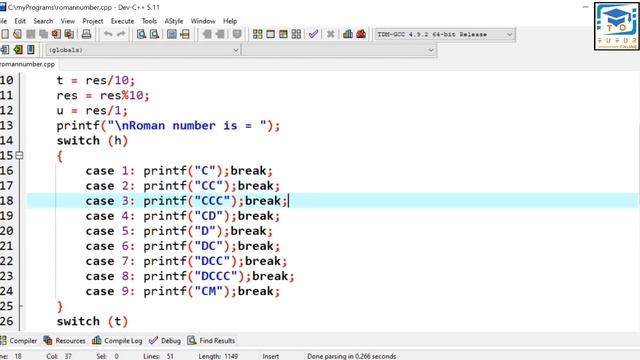This screenshot has height=360, width=640.
Task: Click line number 26 in the gutter
Action: coord(7,321)
